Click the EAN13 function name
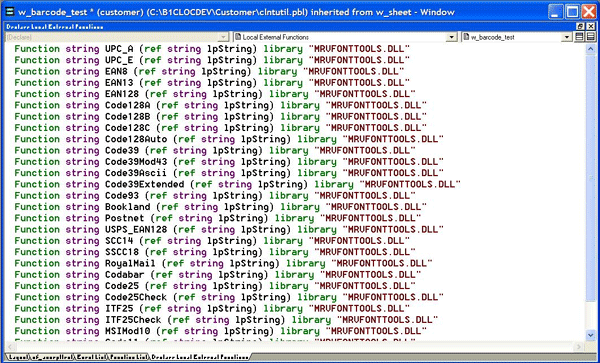600x363 pixels. (119, 83)
